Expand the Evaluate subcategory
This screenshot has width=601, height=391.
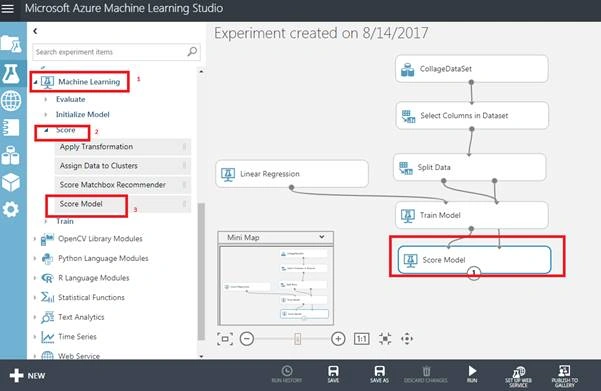[x=46, y=99]
